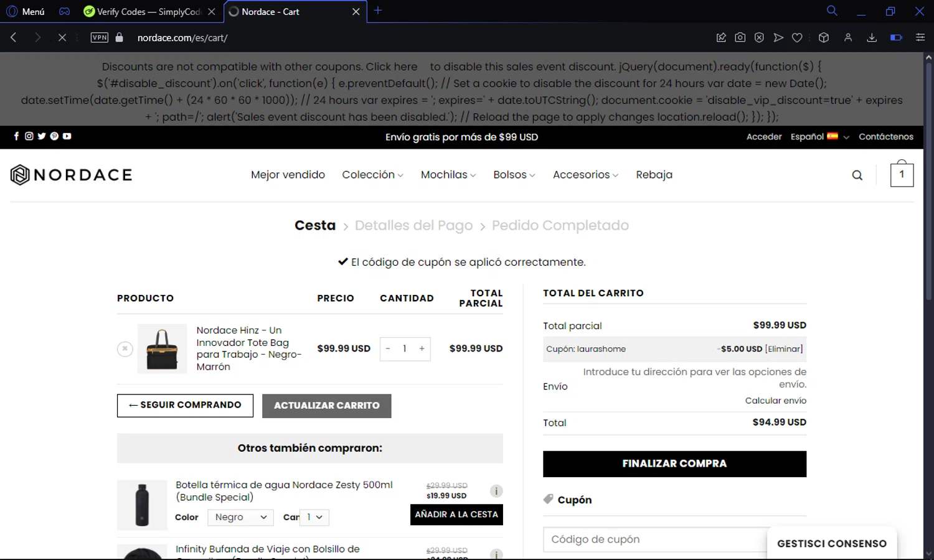Expand the Mochilas menu

(x=448, y=175)
